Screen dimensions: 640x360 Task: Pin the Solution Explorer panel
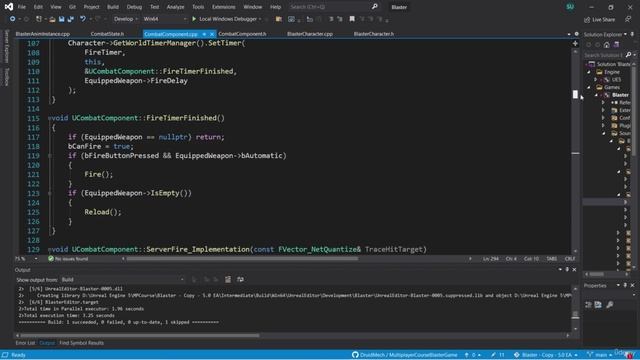pos(632,34)
